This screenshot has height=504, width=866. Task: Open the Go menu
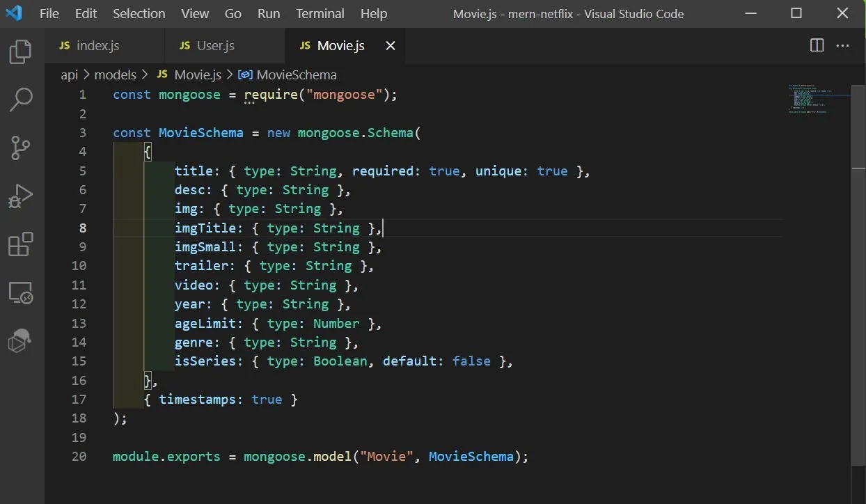pyautogui.click(x=233, y=13)
